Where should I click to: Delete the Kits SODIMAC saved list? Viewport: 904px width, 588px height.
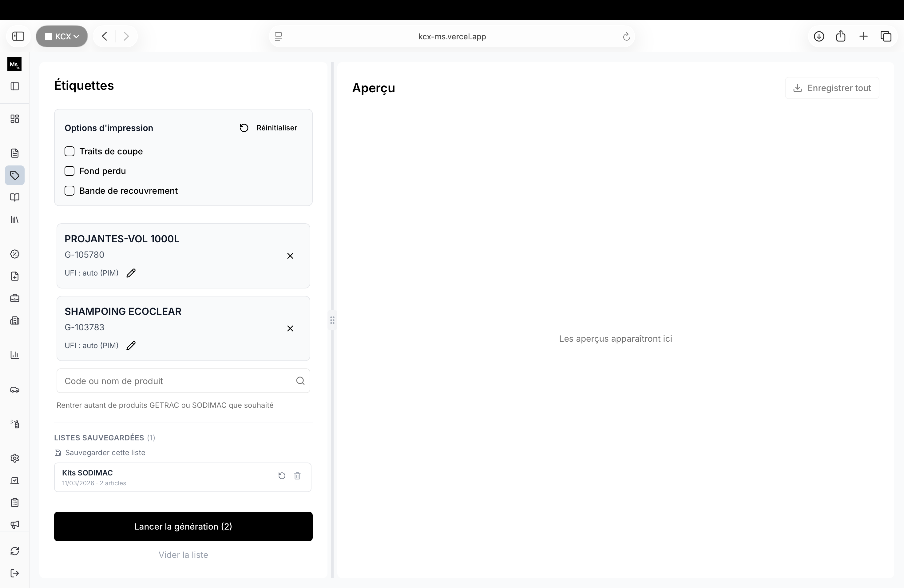[x=297, y=476]
